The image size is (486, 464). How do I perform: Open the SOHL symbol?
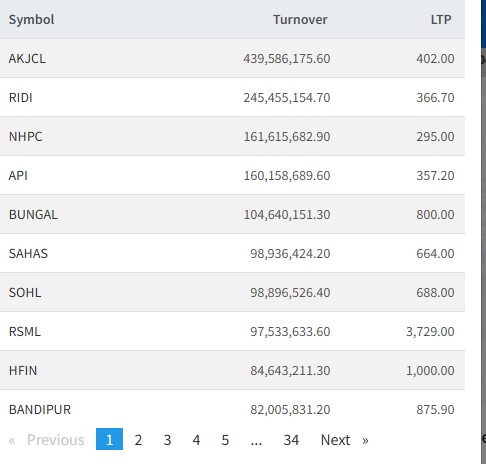coord(25,293)
